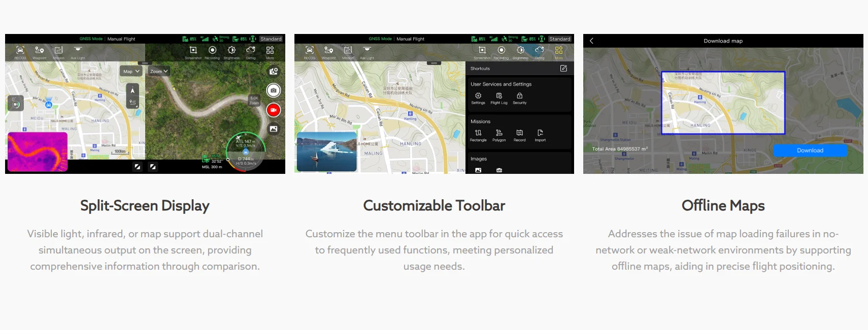Go back from Download map screen

pyautogui.click(x=591, y=41)
